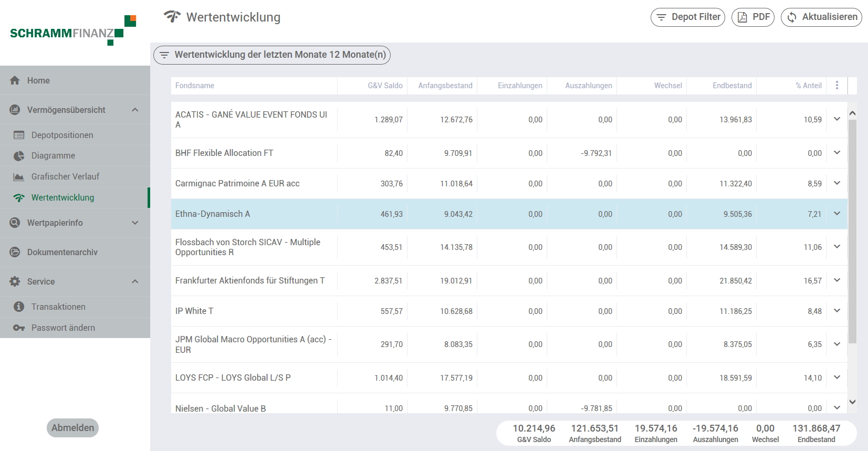Open Dokumentenarchiv menu item
The width and height of the screenshot is (868, 451).
[75, 252]
